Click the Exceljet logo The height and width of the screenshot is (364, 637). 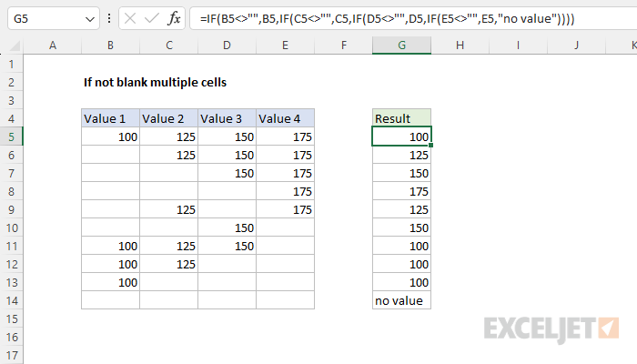[x=551, y=327]
